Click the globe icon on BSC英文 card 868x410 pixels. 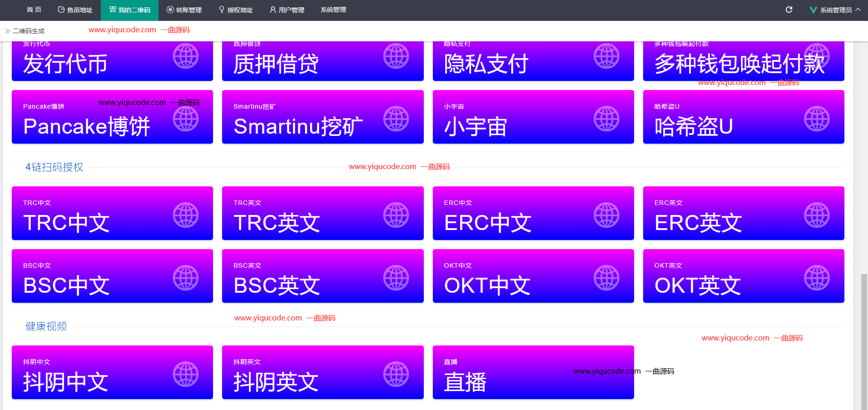396,278
